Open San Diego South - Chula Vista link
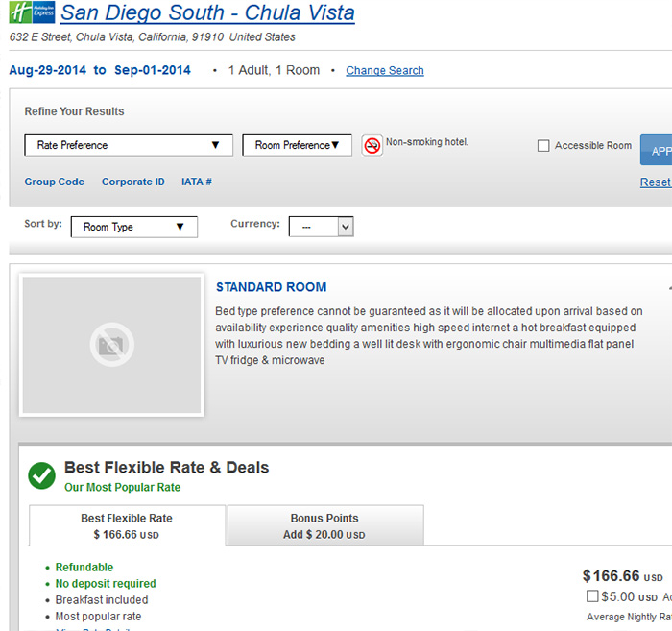Screen dimensions: 672x631 (x=207, y=12)
